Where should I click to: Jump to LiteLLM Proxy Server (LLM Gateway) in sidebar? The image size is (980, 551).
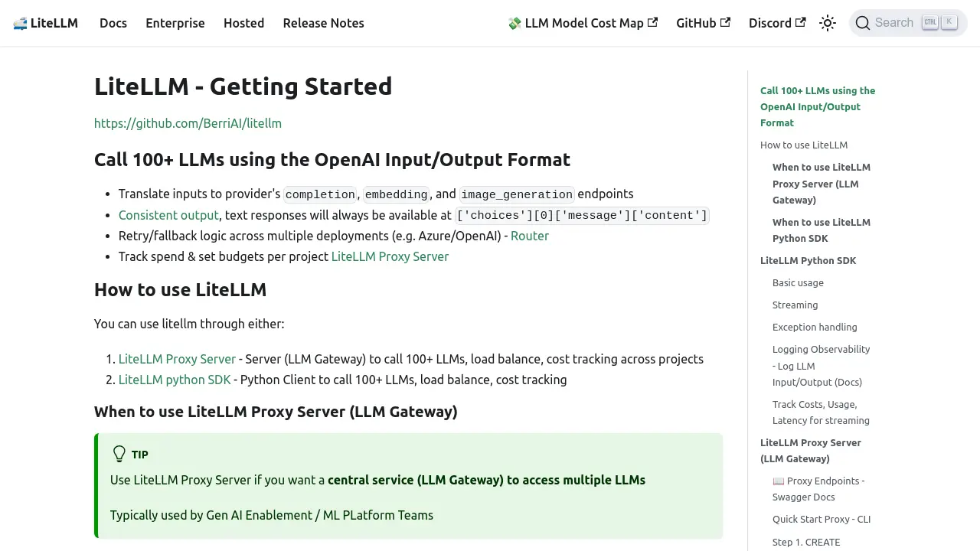click(811, 451)
